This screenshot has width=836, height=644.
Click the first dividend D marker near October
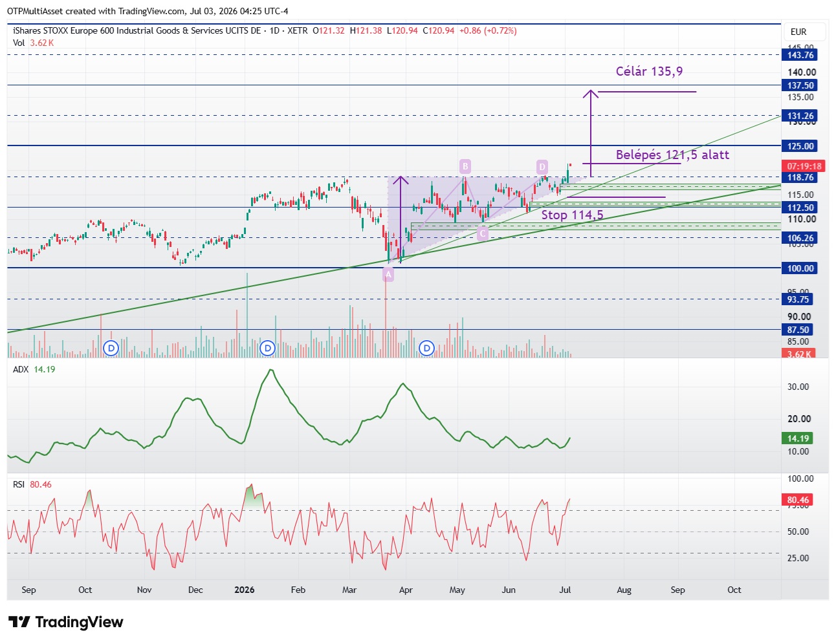coord(111,349)
